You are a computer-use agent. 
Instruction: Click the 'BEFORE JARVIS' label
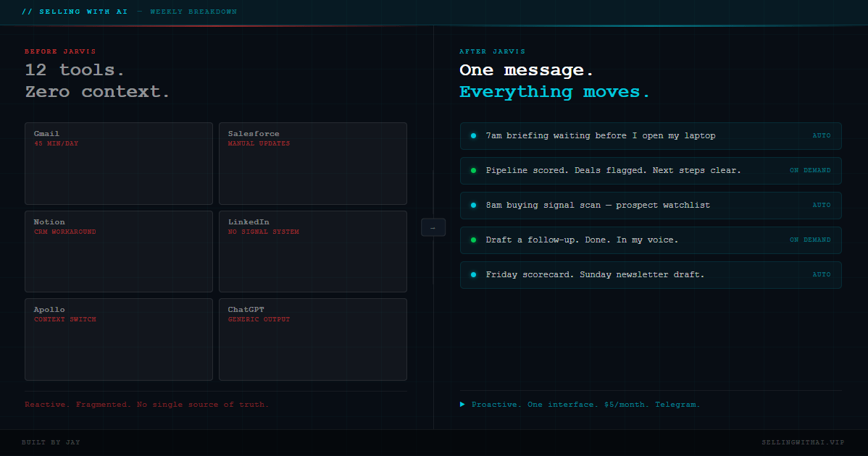[x=60, y=51]
